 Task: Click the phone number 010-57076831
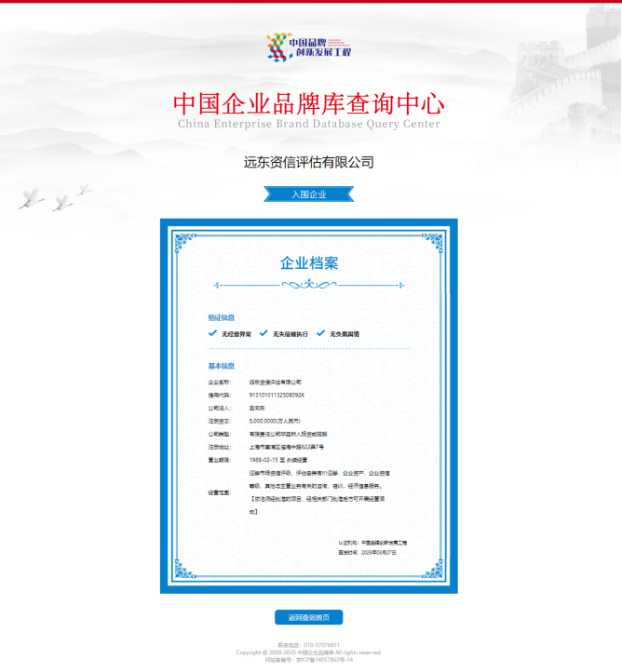321,645
